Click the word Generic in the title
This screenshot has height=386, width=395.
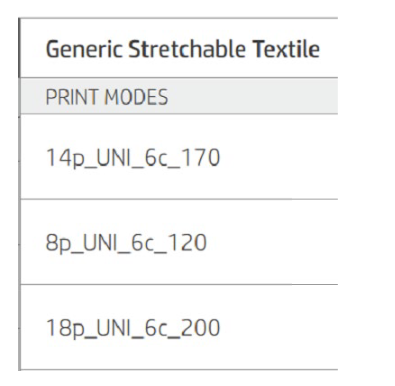coord(84,49)
